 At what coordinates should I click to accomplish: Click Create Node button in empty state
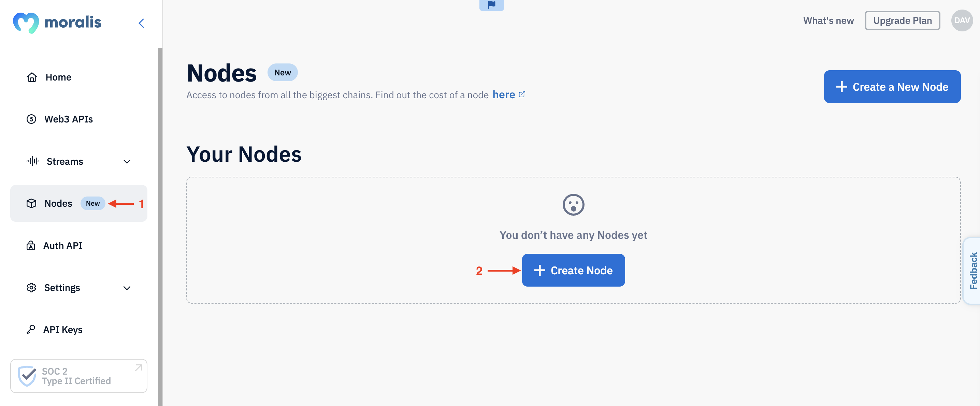tap(573, 270)
